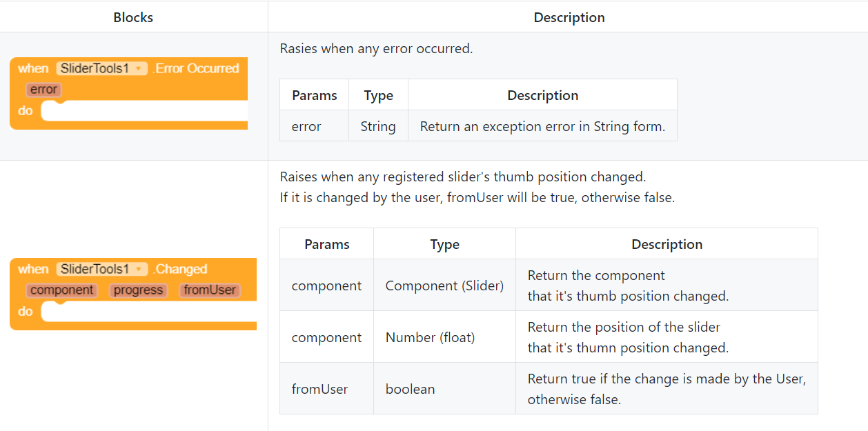Image resolution: width=868 pixels, height=431 pixels.
Task: Click the Blocks column header
Action: (133, 17)
